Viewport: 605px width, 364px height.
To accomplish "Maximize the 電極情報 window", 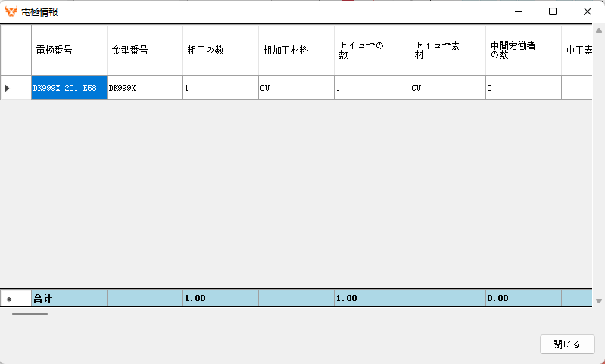I will 553,11.
